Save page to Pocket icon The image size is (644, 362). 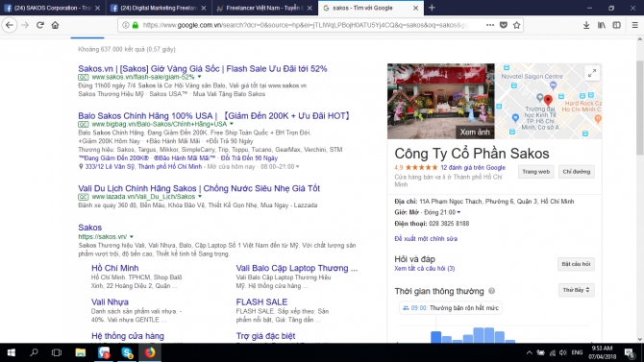503,25
